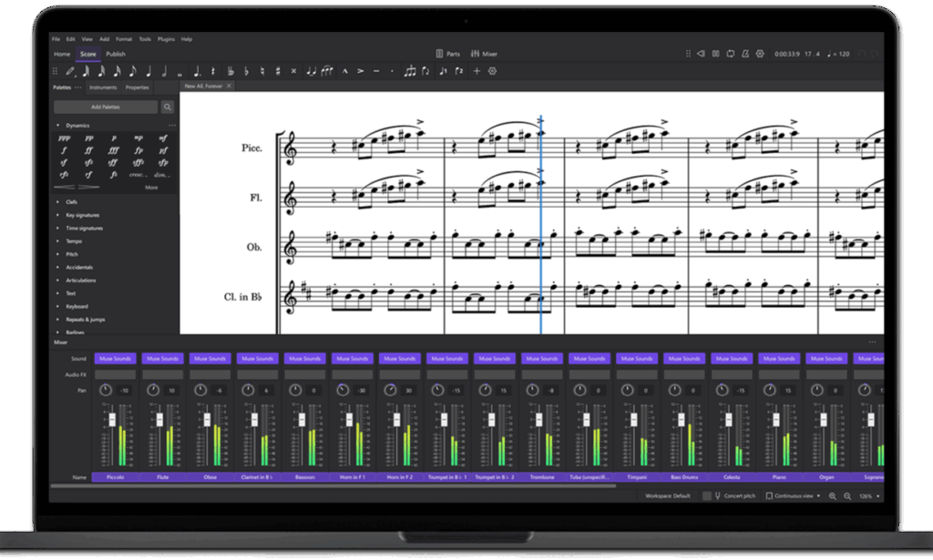This screenshot has width=933, height=560.
Task: Click the rewind playback icon
Action: click(x=701, y=54)
